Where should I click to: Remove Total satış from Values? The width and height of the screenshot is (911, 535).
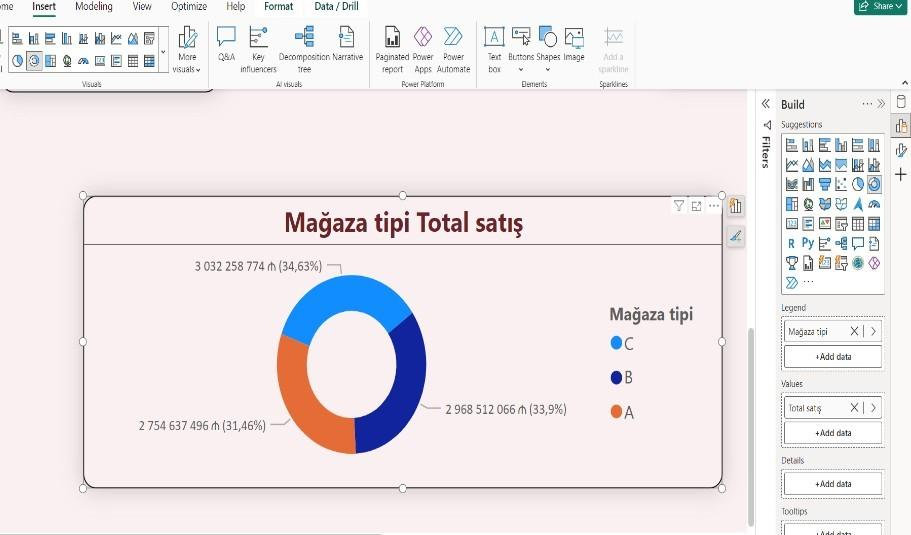854,408
